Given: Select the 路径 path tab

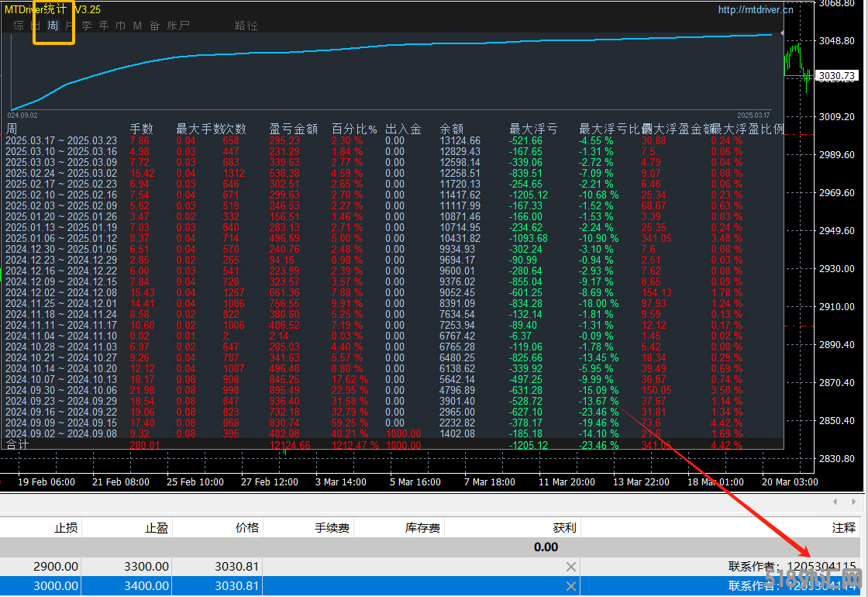Looking at the screenshot, I should point(246,26).
